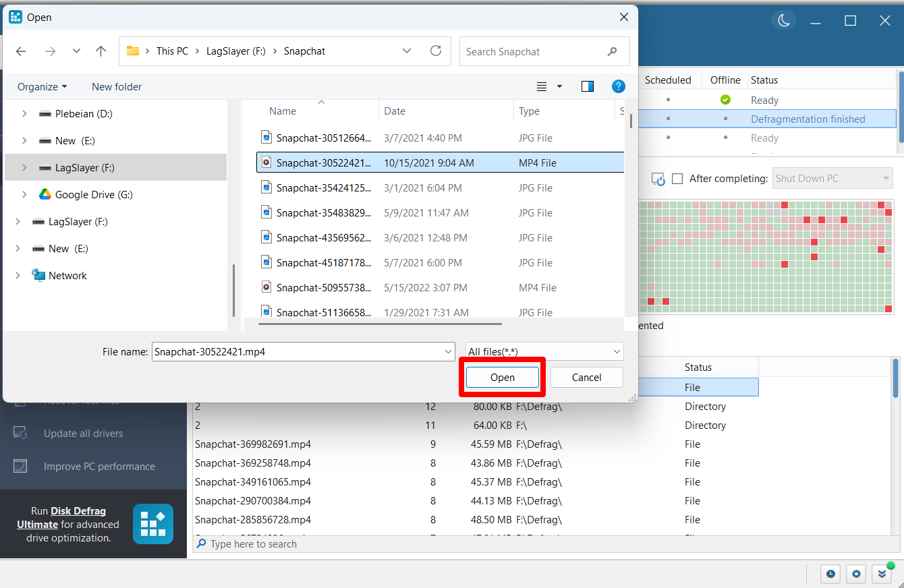This screenshot has width=904, height=588.
Task: Open the scheduler clock icon in status bar
Action: [830, 574]
